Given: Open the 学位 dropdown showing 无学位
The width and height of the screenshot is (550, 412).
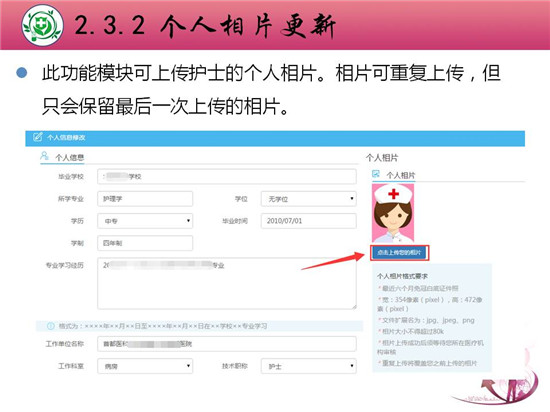Looking at the screenshot, I should point(308,199).
